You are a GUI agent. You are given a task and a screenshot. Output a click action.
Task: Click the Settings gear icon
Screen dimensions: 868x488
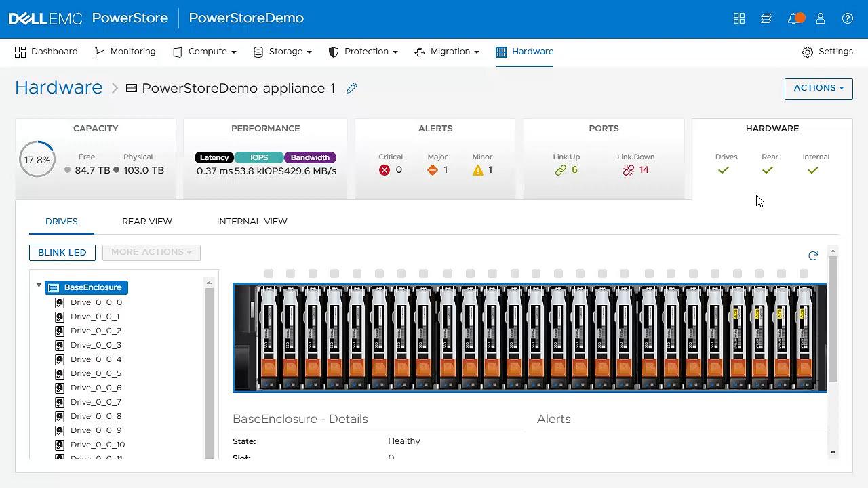pos(807,52)
